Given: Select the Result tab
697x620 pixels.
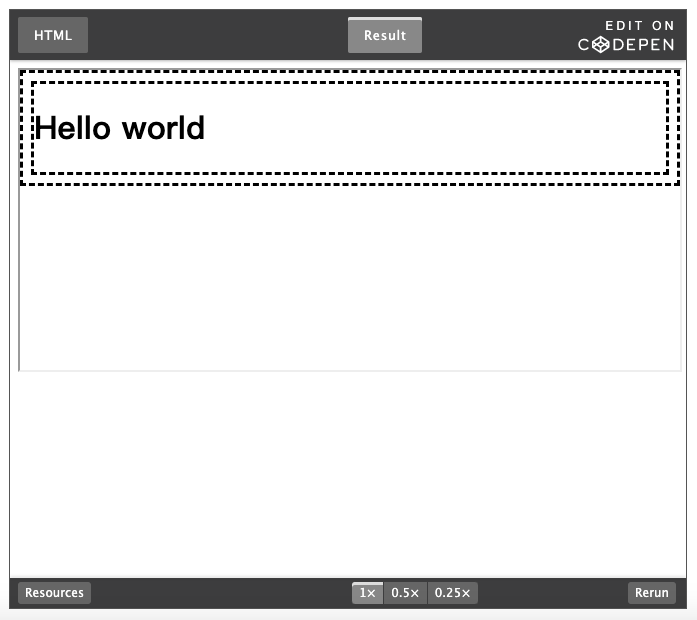Looking at the screenshot, I should coord(385,35).
